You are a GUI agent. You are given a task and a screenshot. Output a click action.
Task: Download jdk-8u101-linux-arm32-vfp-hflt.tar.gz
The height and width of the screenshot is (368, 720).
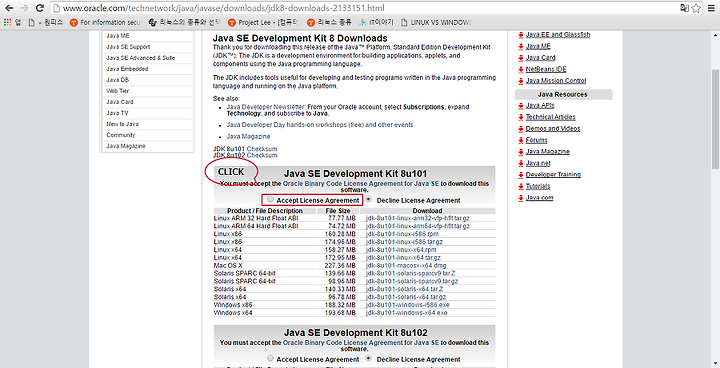[x=417, y=218]
